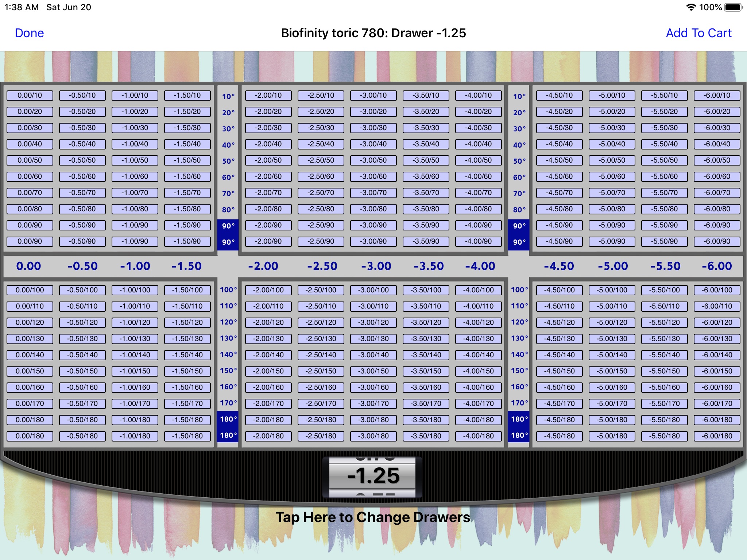Click the -1.50 column header
The width and height of the screenshot is (747, 560).
point(187,266)
